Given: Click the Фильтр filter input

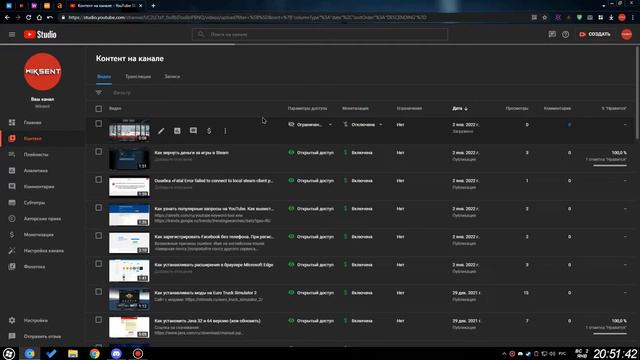Looking at the screenshot, I should pos(122,93).
